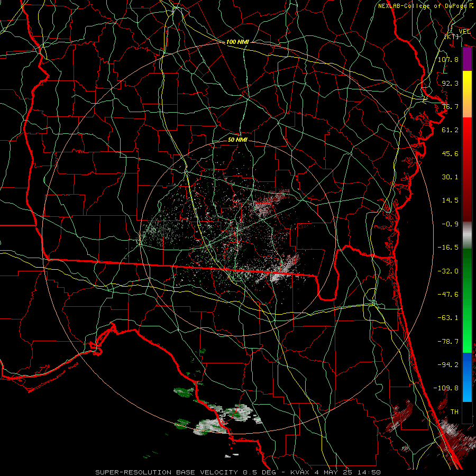Click the blue segment of velocity scale
This screenshot has height=476, width=476.
pyautogui.click(x=467, y=377)
